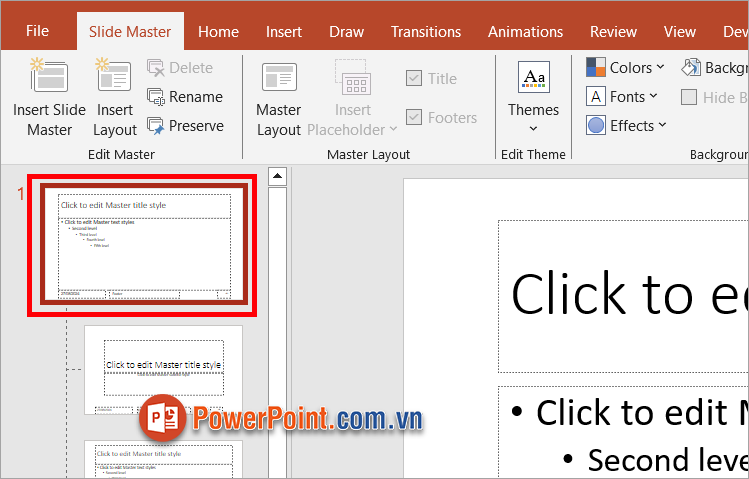Click the master title placeholder on slide
Image resolution: width=749 pixels, height=479 pixels.
tap(623, 296)
